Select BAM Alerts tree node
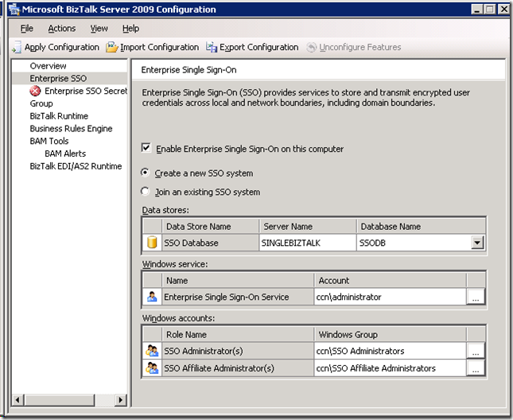 click(65, 154)
